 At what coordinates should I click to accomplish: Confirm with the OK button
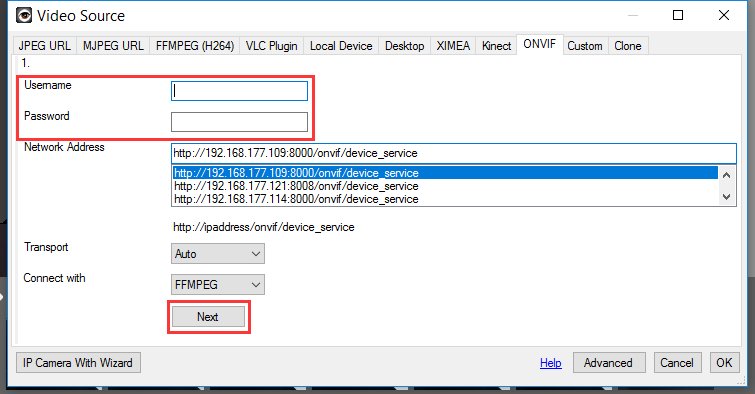tap(724, 363)
